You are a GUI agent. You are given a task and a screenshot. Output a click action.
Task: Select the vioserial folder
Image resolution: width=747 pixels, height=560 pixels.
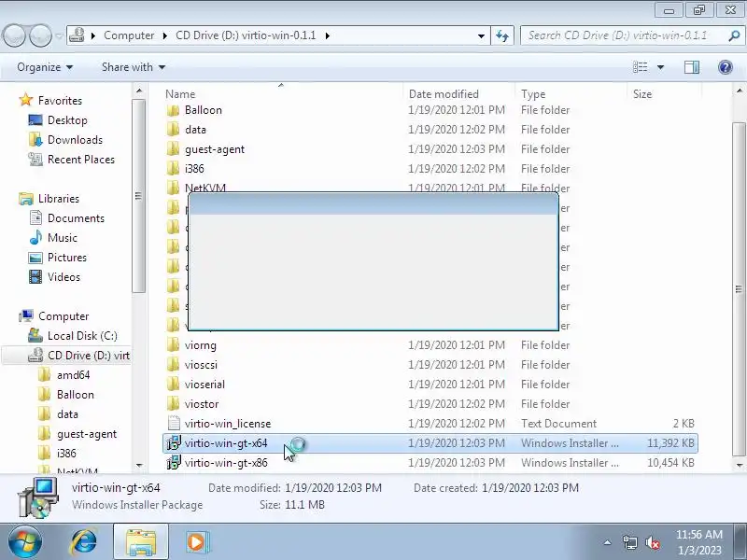[204, 385]
